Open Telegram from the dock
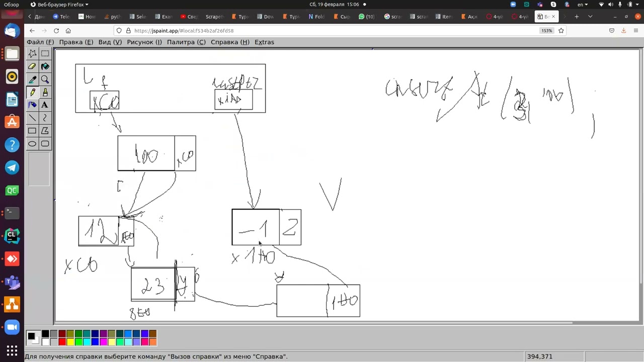 click(x=12, y=167)
